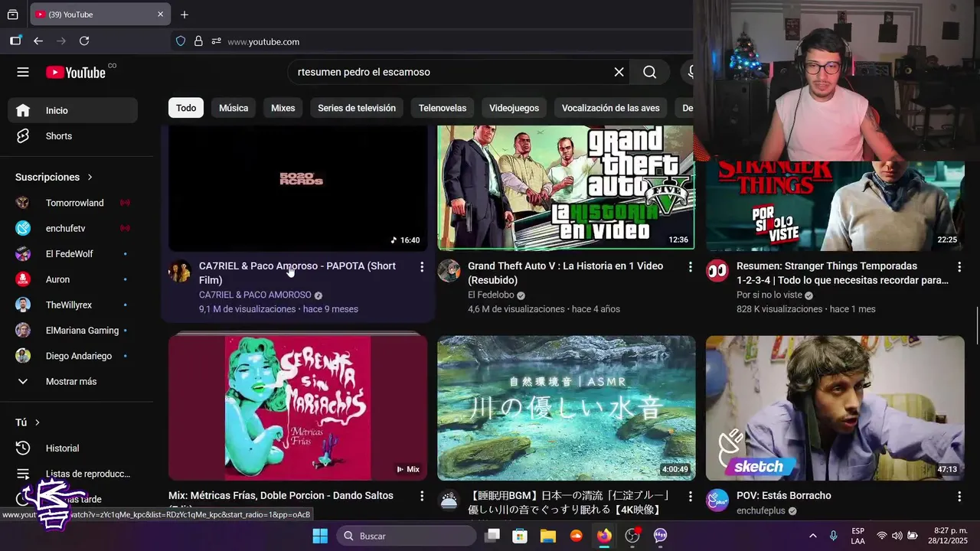Click the browser address bar URL
Viewport: 980px width, 551px height.
point(263,41)
